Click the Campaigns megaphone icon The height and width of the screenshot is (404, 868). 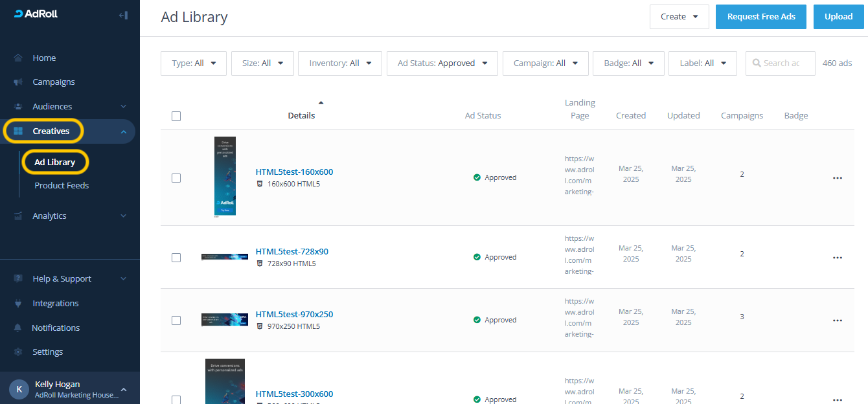pyautogui.click(x=18, y=82)
